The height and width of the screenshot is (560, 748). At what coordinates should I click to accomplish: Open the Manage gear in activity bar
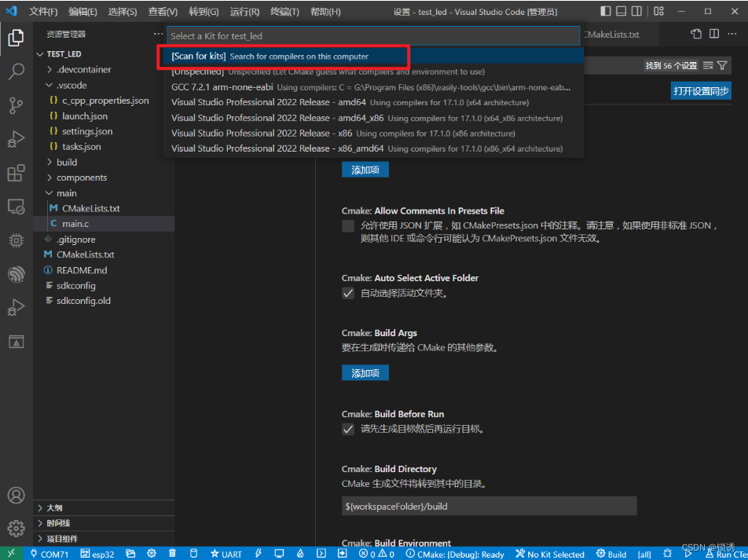click(16, 528)
